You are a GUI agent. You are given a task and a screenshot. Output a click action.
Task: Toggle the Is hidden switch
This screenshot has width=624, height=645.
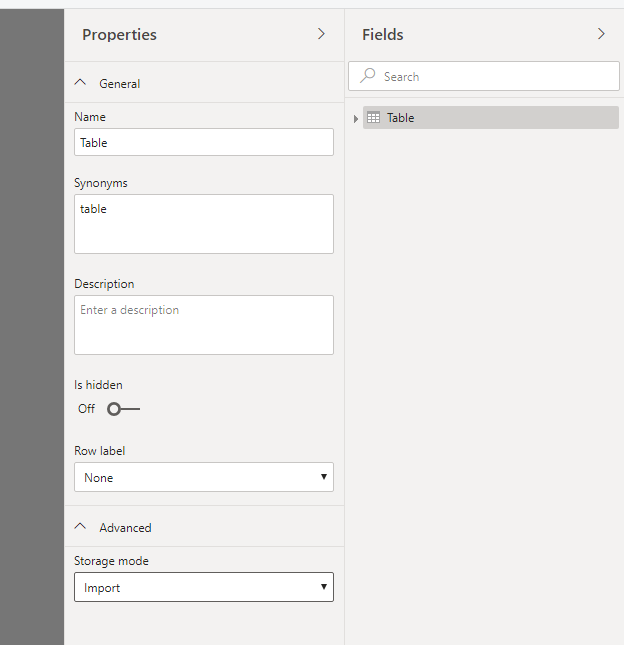pyautogui.click(x=123, y=409)
